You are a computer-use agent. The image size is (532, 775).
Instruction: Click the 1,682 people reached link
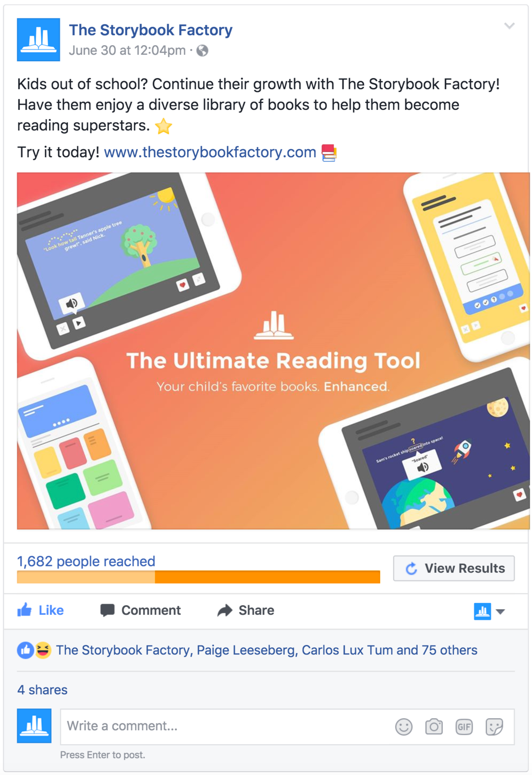click(x=86, y=561)
